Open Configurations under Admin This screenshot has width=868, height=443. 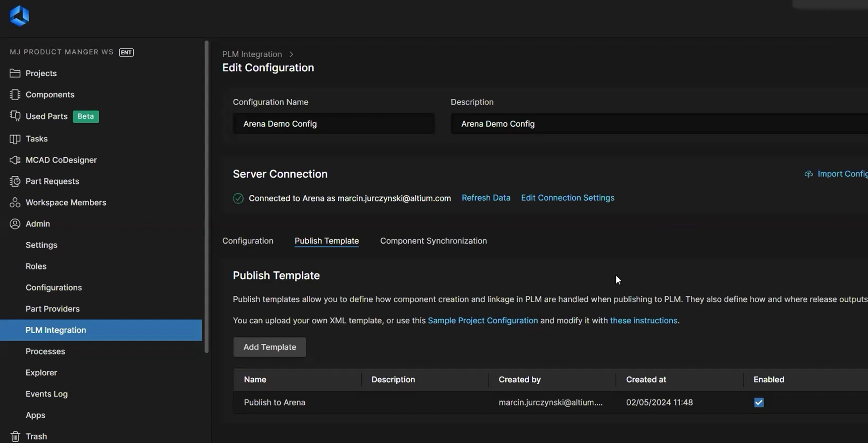click(x=54, y=288)
